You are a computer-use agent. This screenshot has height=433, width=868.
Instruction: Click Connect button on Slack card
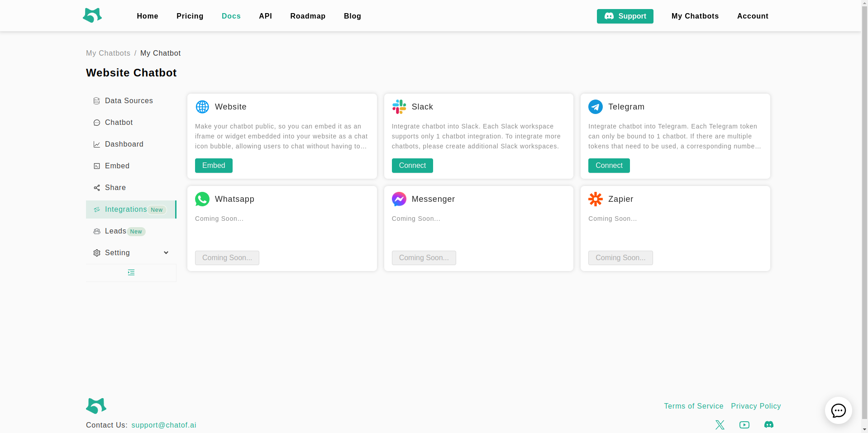tap(412, 166)
